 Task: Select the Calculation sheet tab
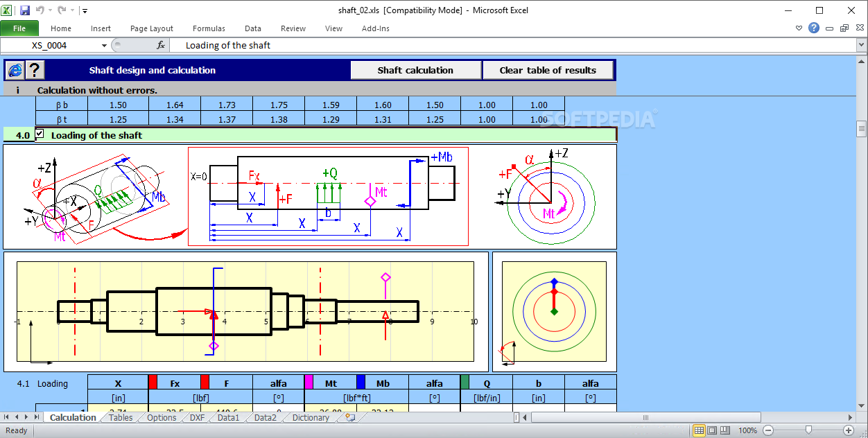[x=73, y=417]
